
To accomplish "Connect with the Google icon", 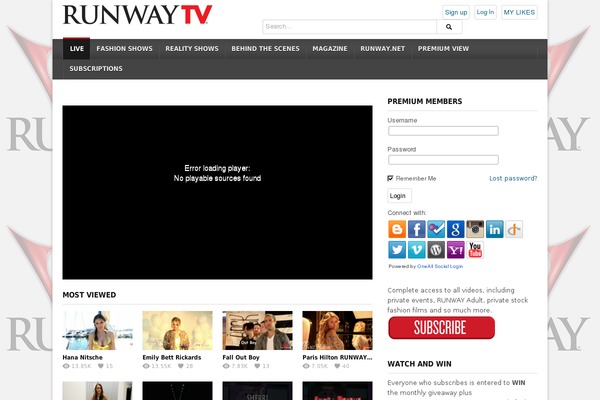I will pos(455,229).
